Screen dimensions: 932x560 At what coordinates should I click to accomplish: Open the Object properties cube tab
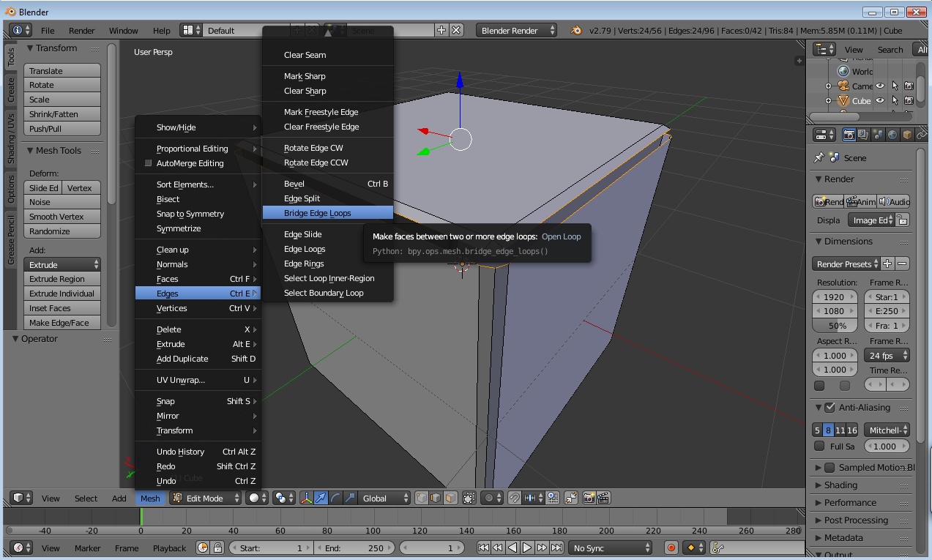pos(907,135)
